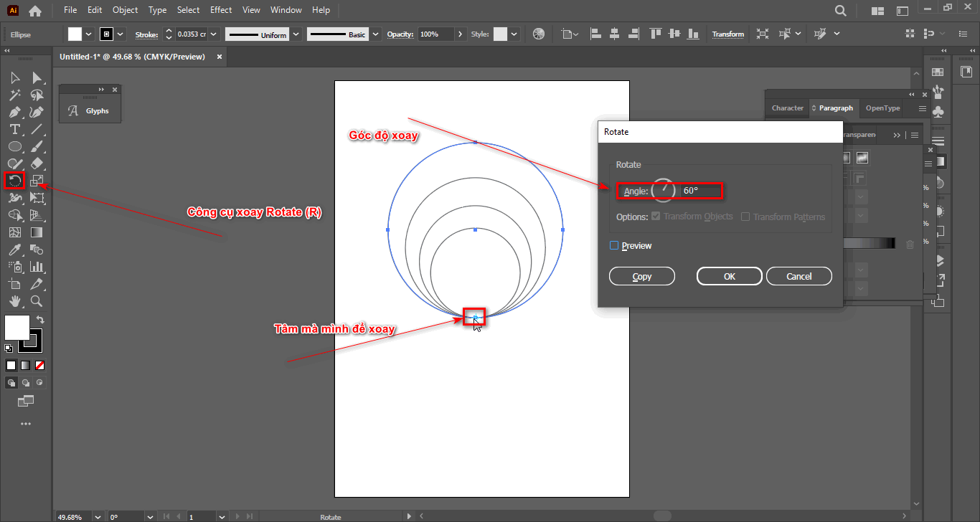Open the Effect menu
The image size is (980, 522).
[x=221, y=10]
